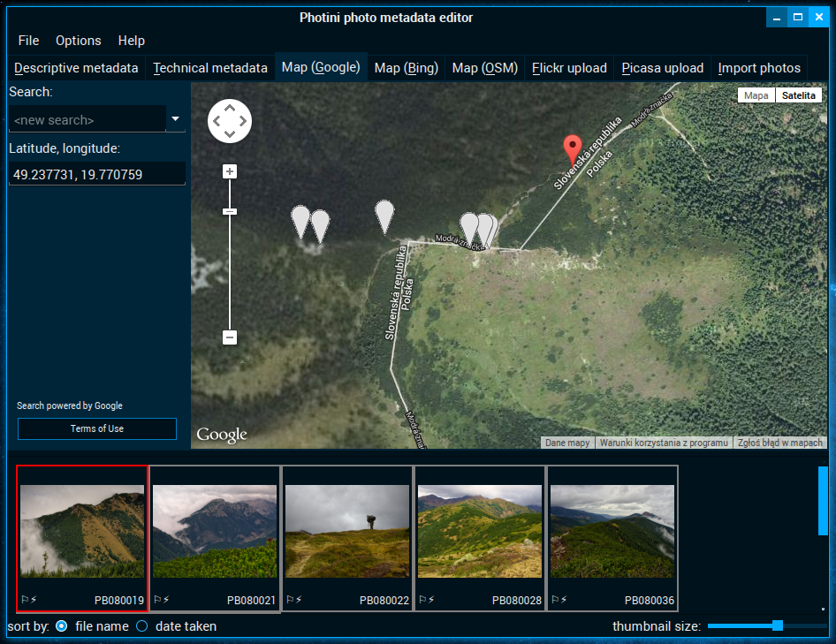Select the lone grey marker above the border label
Screen dimensions: 836x644
(384, 216)
